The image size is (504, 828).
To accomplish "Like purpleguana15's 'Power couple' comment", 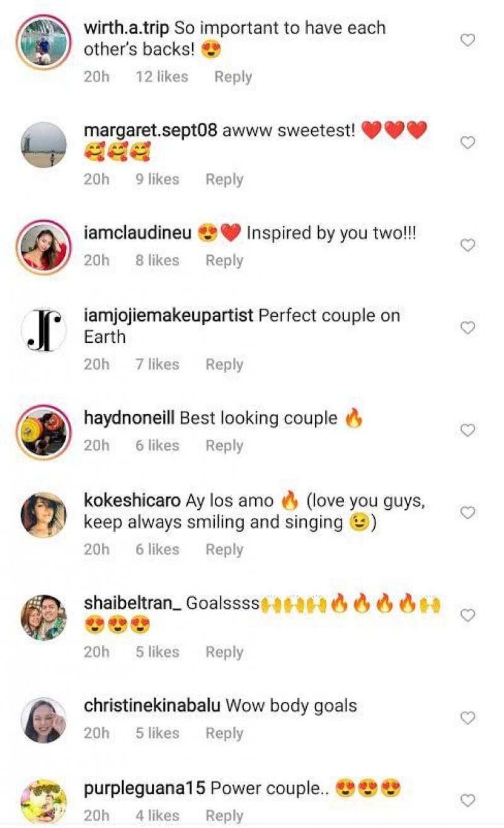I will point(467,800).
